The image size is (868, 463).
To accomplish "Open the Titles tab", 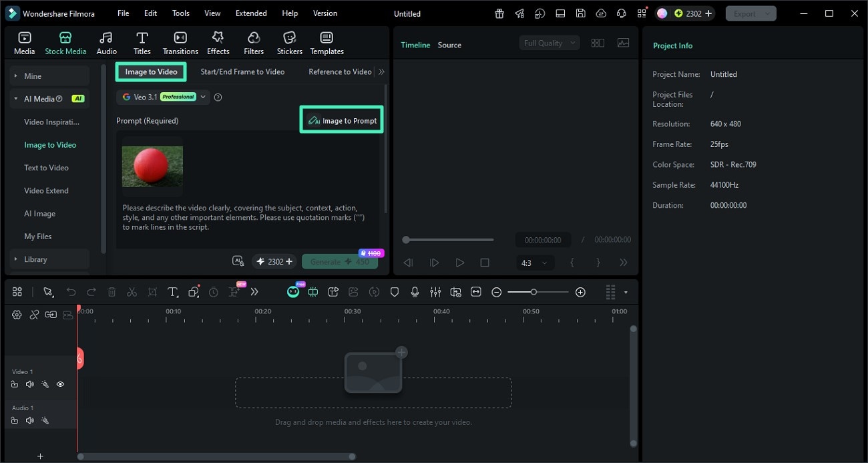I will 142,43.
